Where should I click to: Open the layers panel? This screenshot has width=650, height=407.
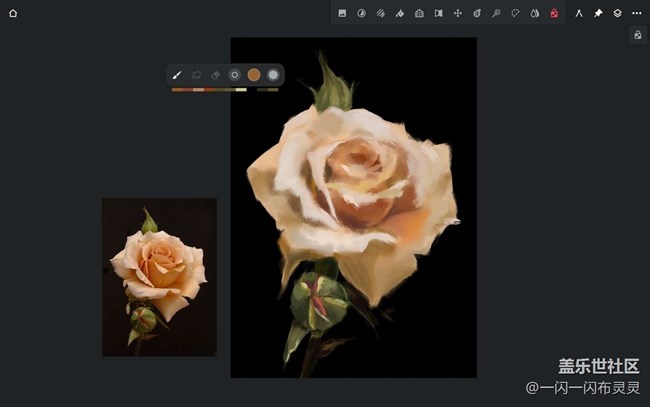617,13
